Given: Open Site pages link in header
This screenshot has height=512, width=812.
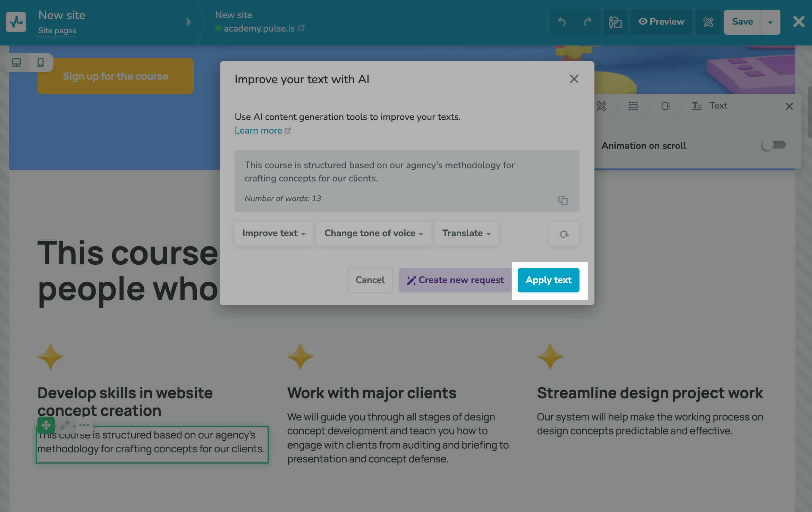Looking at the screenshot, I should tap(57, 31).
